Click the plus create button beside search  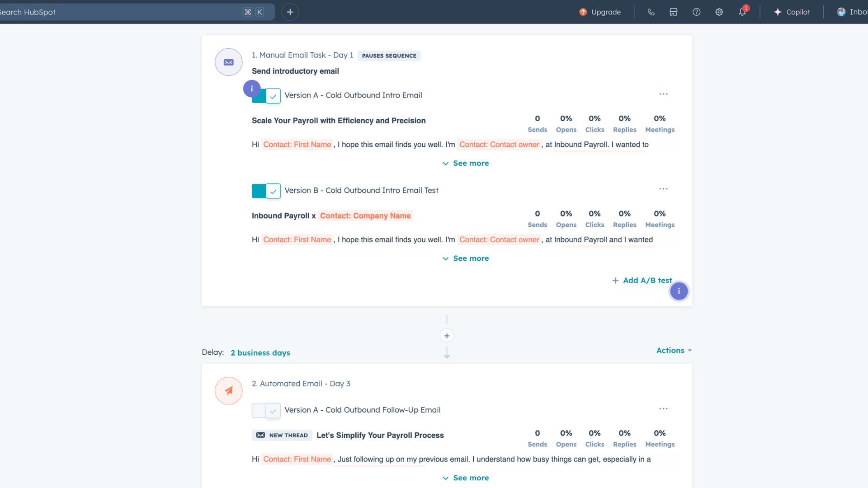click(x=290, y=12)
